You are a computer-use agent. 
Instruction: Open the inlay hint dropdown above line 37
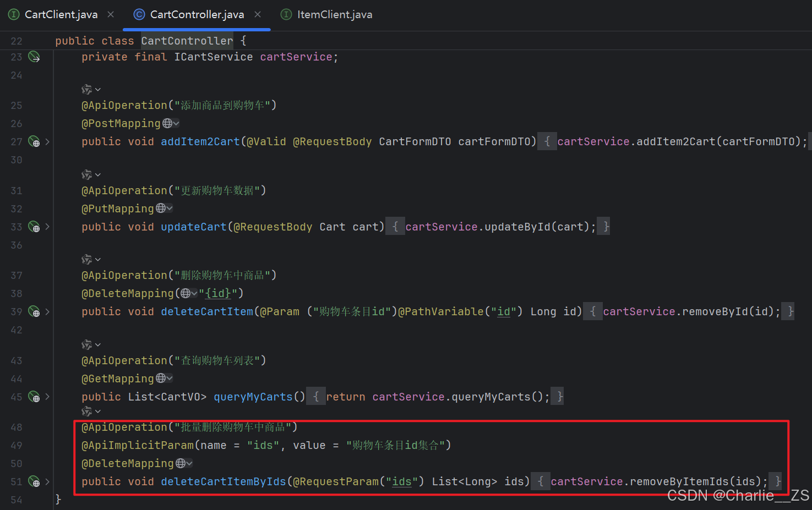tap(91, 259)
